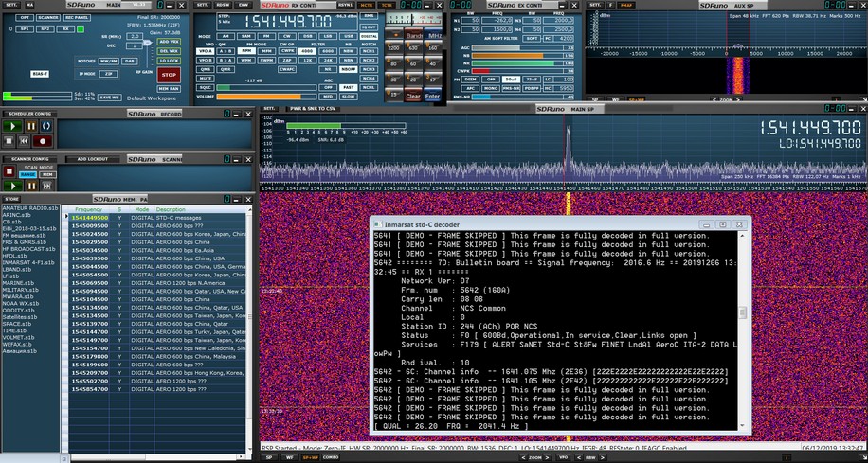The image size is (868, 463).
Task: Skip to next scanner frequency
Action: (x=45, y=187)
